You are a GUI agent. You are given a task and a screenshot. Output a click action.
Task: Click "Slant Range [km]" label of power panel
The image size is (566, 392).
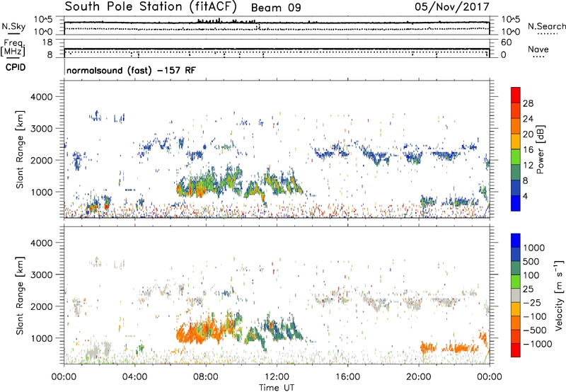(20, 149)
